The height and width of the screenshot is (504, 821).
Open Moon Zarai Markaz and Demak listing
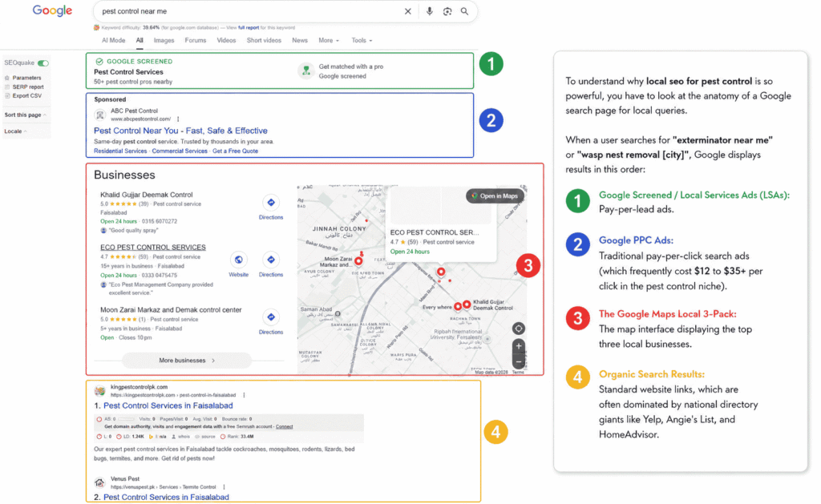click(x=171, y=310)
